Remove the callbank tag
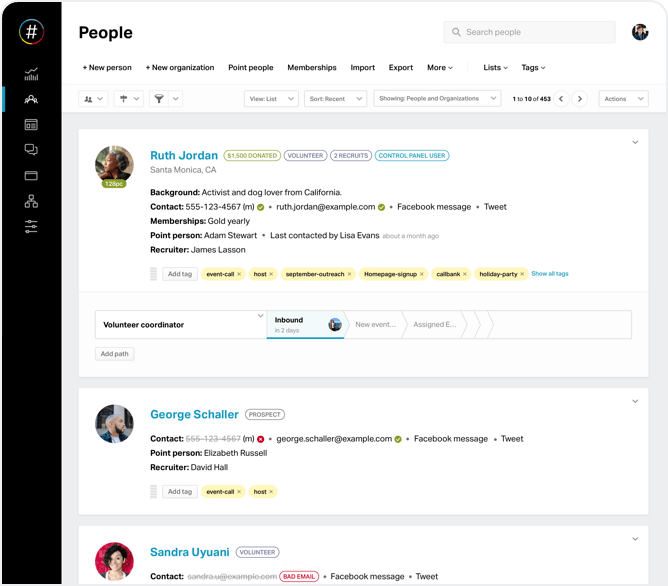Screen dimensions: 668x586 click(465, 274)
